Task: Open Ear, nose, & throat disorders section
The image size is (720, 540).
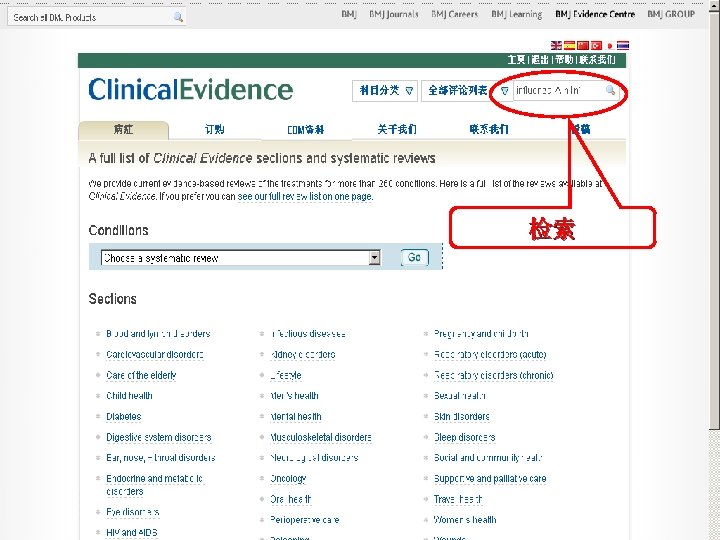Action: 160,458
